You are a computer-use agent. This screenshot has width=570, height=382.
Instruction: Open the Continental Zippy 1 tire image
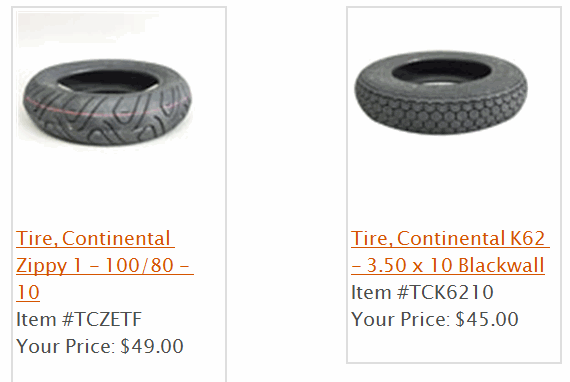pyautogui.click(x=108, y=102)
